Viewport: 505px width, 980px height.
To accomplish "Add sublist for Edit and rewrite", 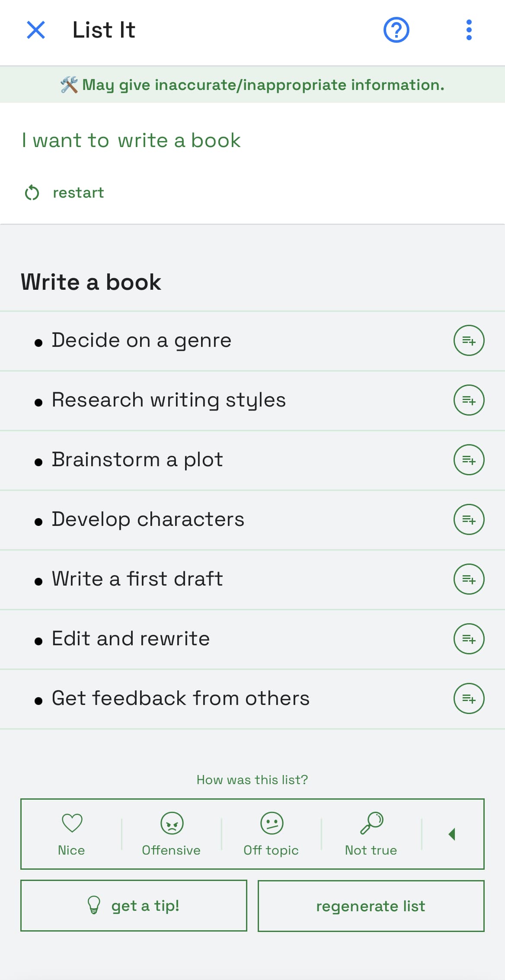I will coord(469,639).
